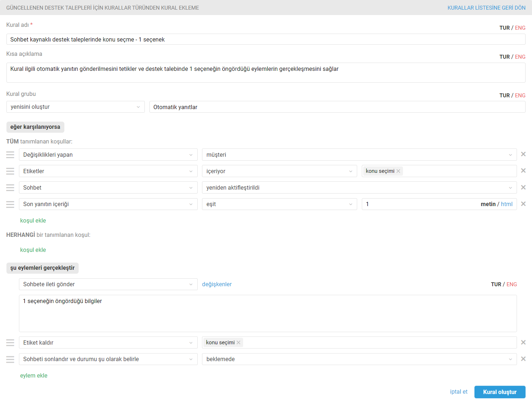Open the 'Etiketler' condition type dropdown

108,171
